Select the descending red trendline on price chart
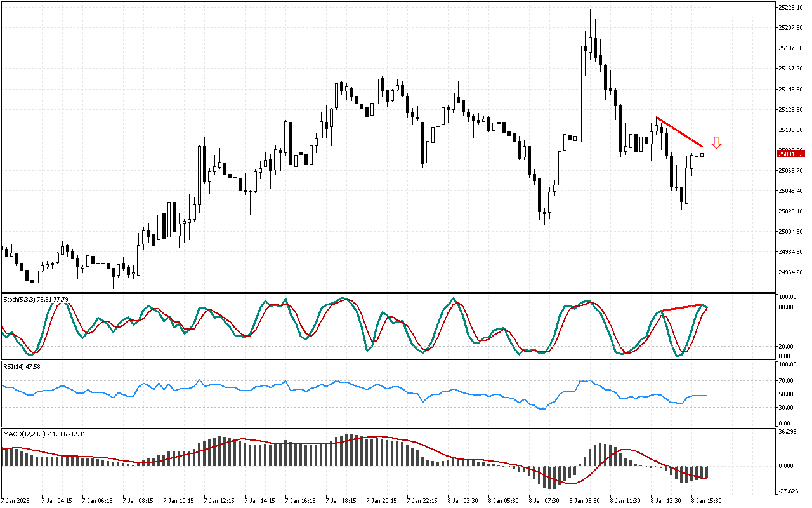812x508 pixels. tap(679, 132)
